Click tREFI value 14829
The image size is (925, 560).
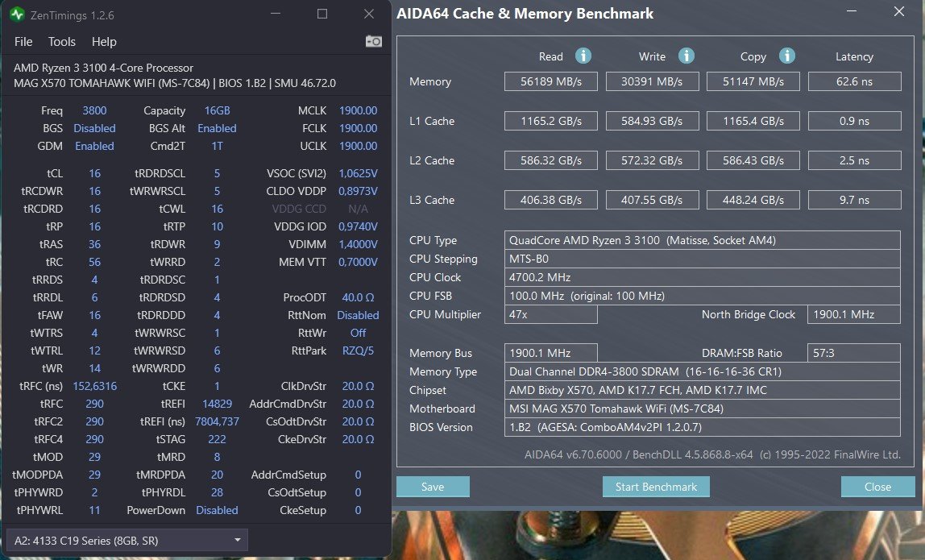click(217, 404)
